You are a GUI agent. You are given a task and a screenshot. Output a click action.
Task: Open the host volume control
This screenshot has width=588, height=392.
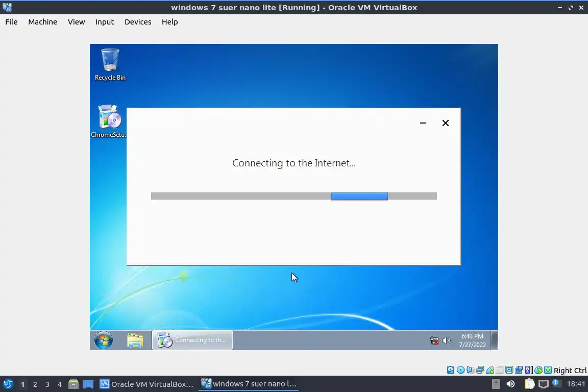point(510,384)
